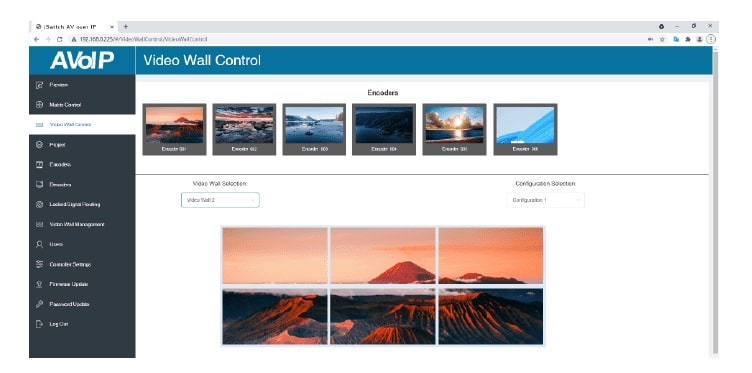Reload the page with browser refresh
Viewport: 752px width, 373px height.
point(59,39)
